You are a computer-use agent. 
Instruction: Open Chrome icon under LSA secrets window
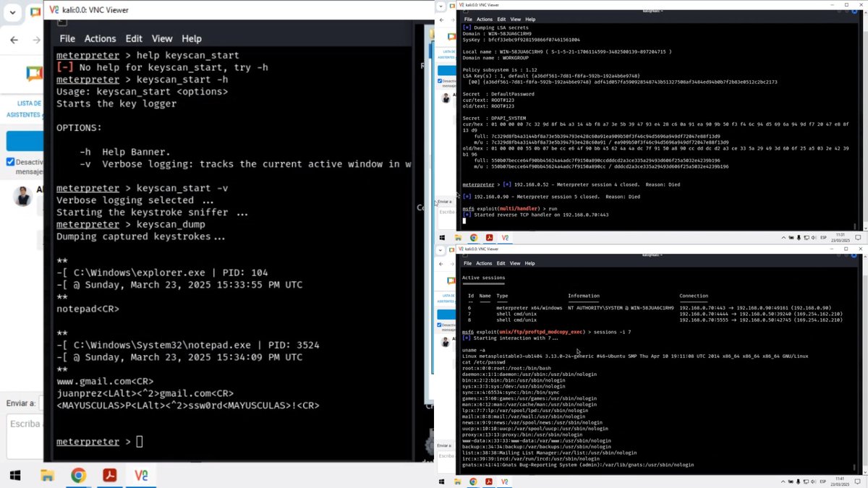tap(474, 237)
